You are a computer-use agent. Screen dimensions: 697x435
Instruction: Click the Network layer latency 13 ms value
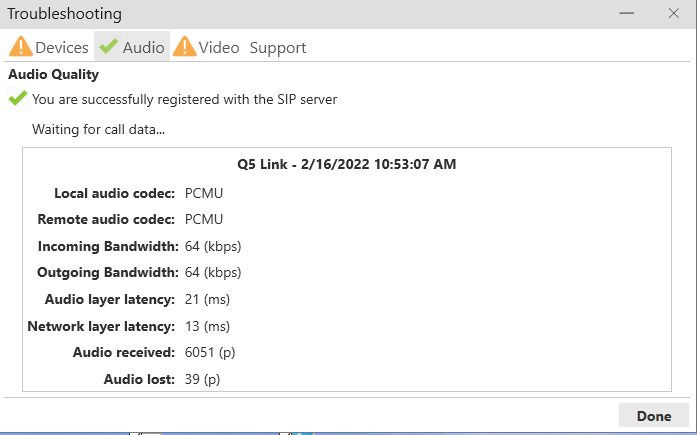click(208, 326)
